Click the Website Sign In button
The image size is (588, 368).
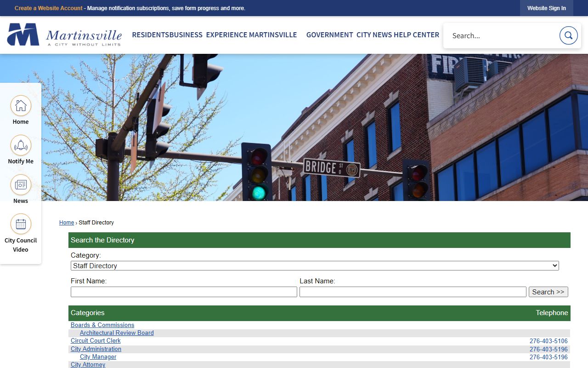[x=546, y=8]
